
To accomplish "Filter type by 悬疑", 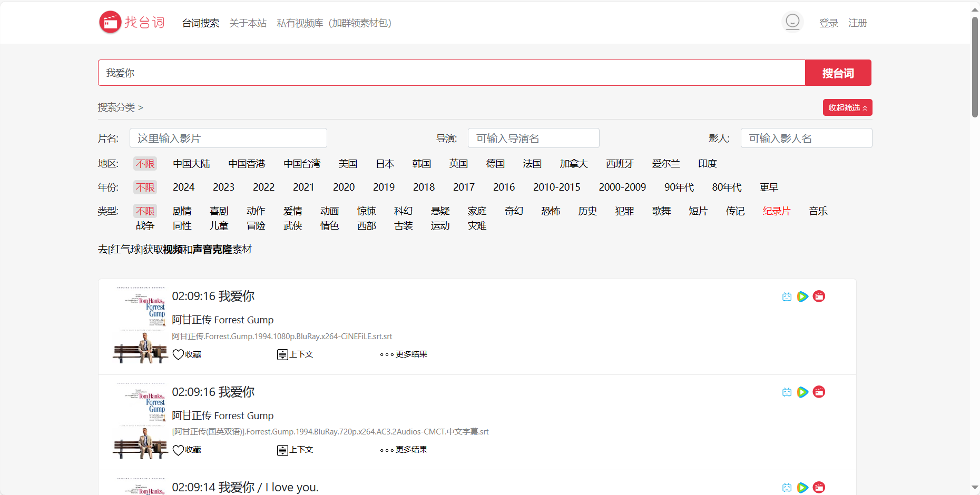I will point(440,211).
